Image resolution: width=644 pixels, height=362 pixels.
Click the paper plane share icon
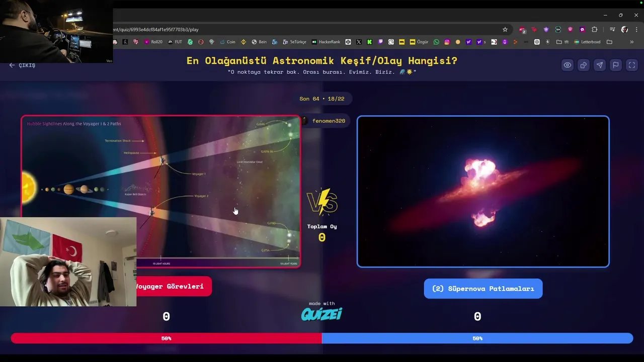tap(599, 65)
